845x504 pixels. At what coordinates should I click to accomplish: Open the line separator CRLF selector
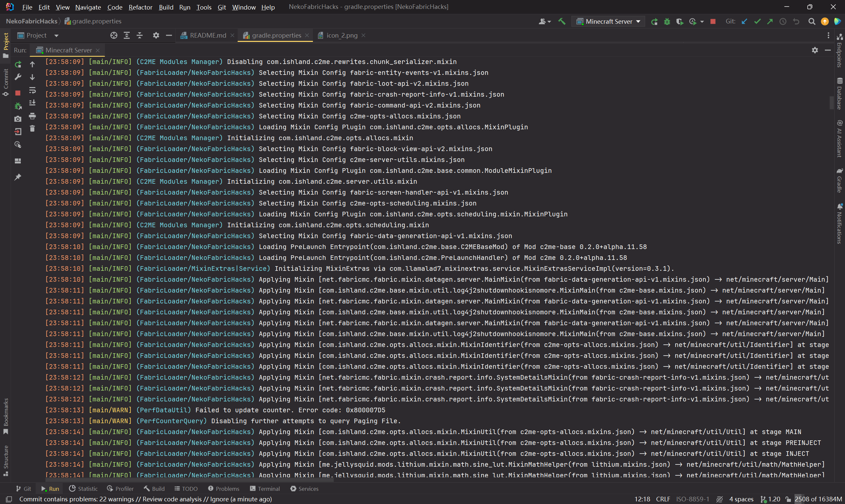coord(662,499)
